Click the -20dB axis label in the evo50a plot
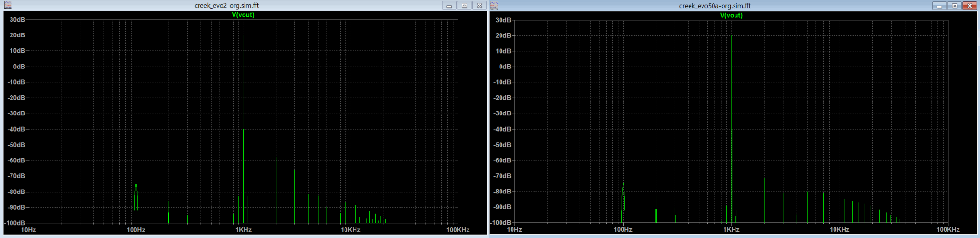Screen dimensions: 980x238 click(x=502, y=98)
